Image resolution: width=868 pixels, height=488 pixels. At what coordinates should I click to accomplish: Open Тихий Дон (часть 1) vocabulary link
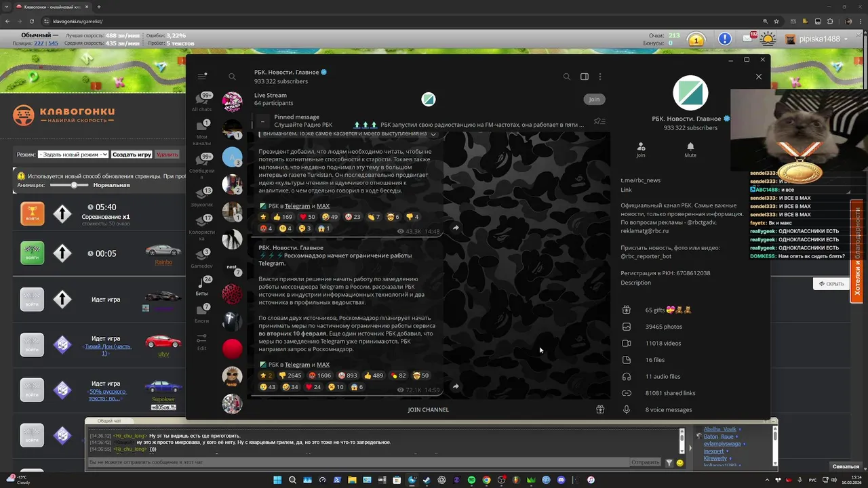pos(108,350)
